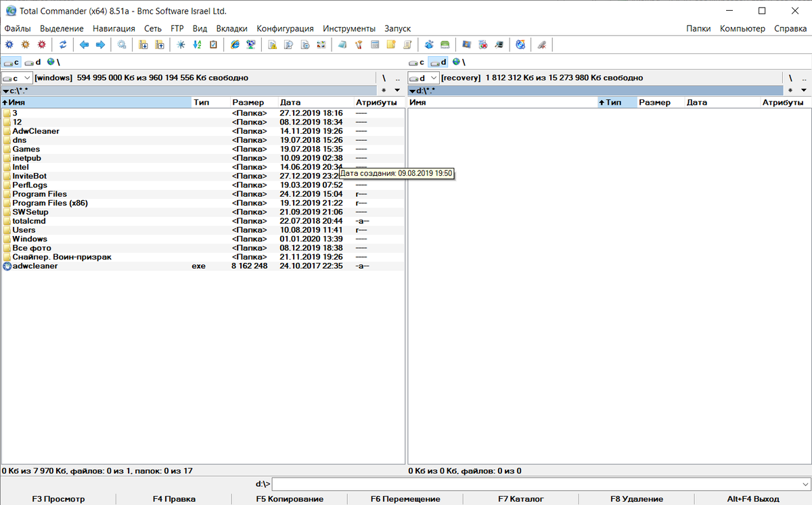Click the command line input field
The image size is (812, 505).
(535, 484)
